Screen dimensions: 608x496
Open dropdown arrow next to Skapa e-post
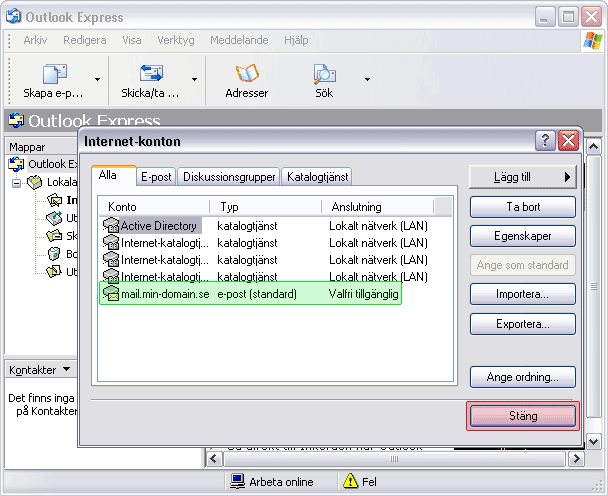click(97, 79)
